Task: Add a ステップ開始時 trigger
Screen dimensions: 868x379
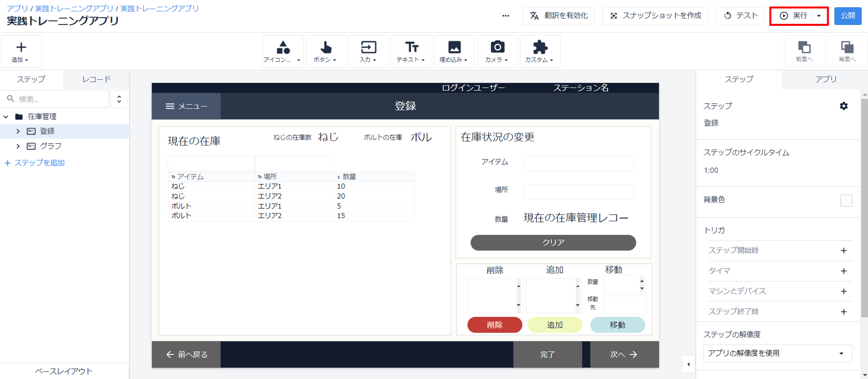Action: point(843,250)
